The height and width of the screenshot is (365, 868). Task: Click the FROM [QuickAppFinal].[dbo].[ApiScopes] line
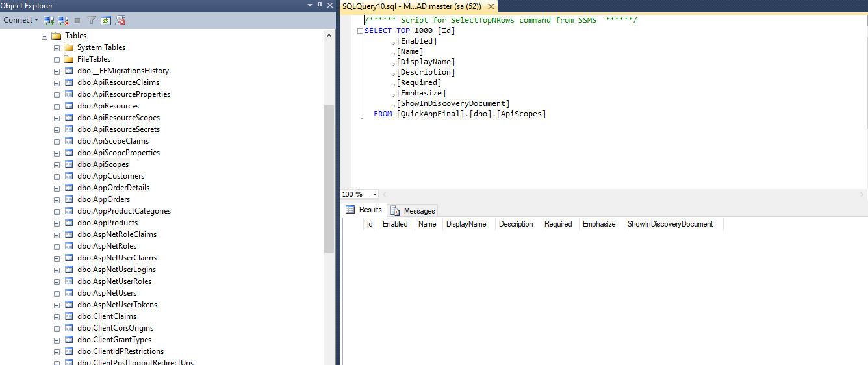460,114
